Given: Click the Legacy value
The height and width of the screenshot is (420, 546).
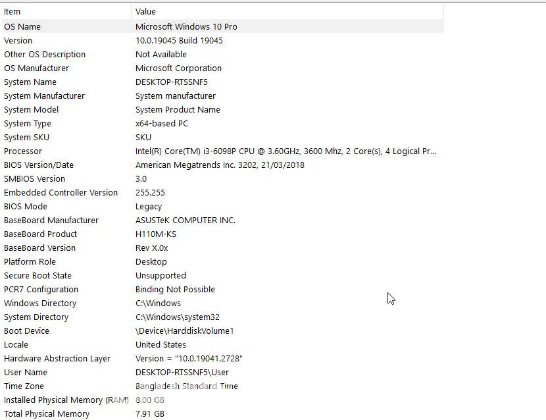Looking at the screenshot, I should (x=148, y=207).
